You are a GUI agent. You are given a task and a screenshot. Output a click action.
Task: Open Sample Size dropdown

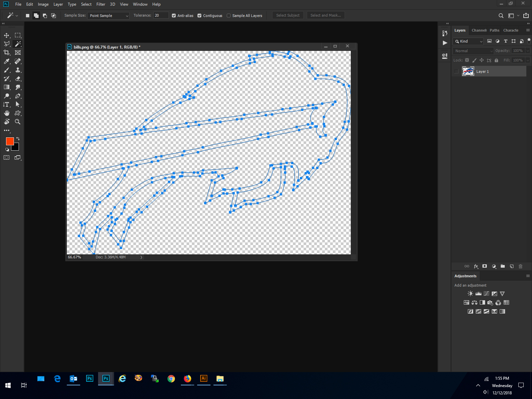point(108,16)
